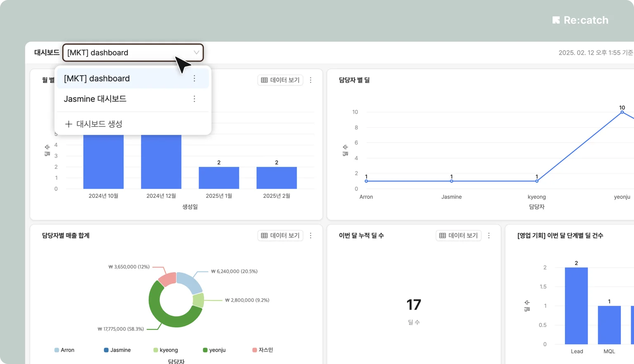This screenshot has height=364, width=634.
Task: Click the 2024년 12월 bar
Action: click(x=161, y=162)
